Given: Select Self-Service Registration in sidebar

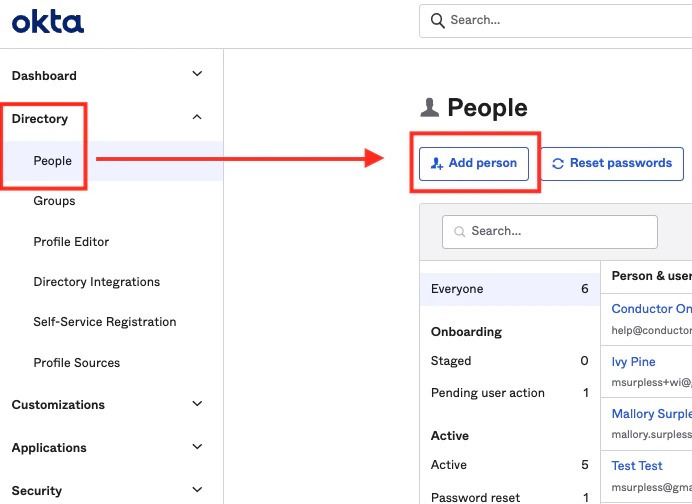Looking at the screenshot, I should [104, 322].
